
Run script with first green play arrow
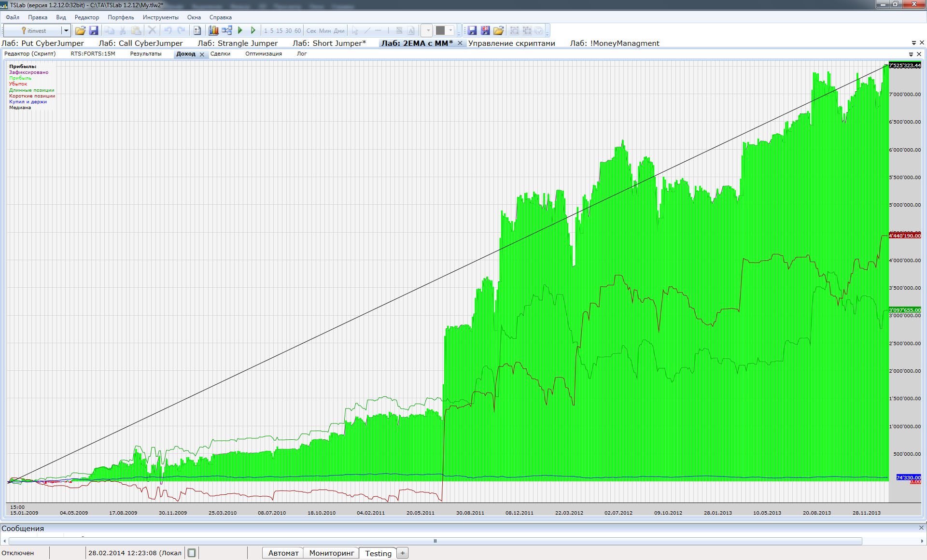[240, 30]
